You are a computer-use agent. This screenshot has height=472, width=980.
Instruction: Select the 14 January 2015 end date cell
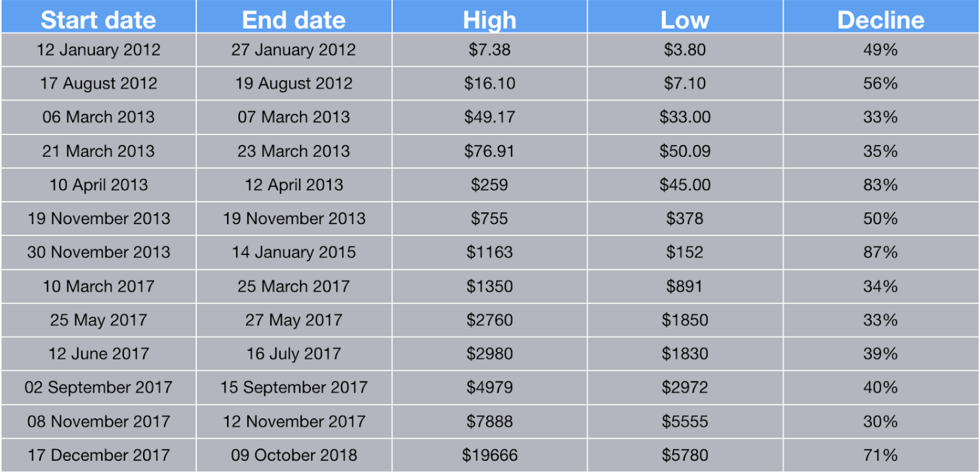293,252
